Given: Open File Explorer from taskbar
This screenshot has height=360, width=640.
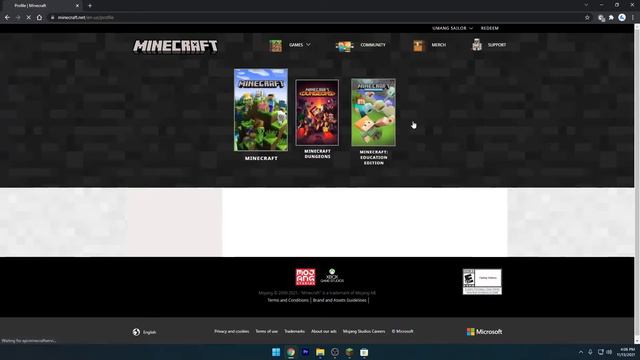Looking at the screenshot, I should pyautogui.click(x=320, y=352).
